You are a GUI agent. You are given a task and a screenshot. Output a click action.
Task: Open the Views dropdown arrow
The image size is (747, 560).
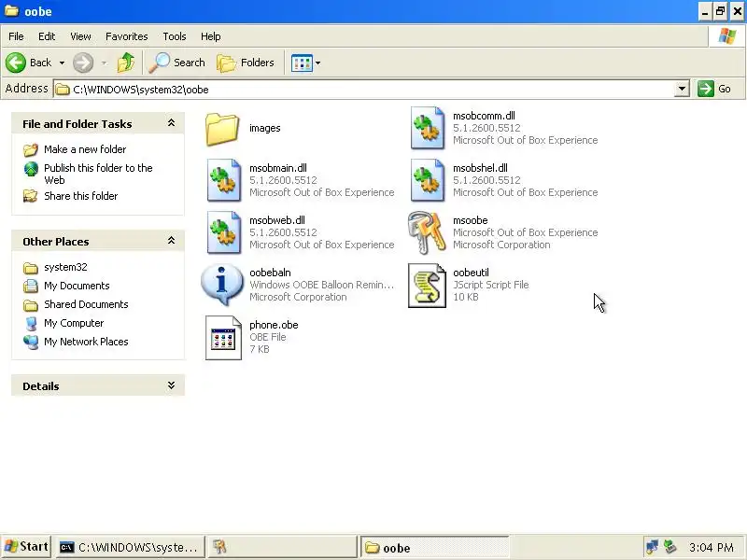317,63
